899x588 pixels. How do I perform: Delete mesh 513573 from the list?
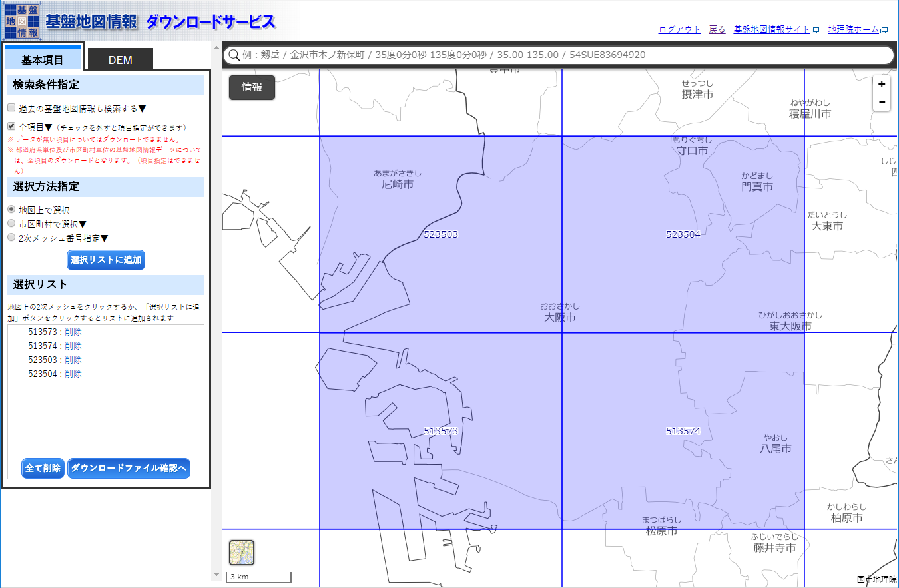pos(73,332)
